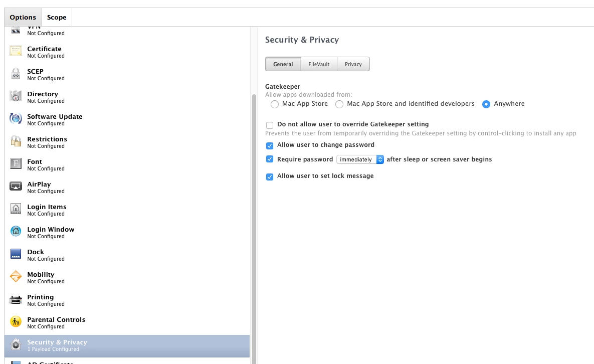Select the Restrictions payload label
The width and height of the screenshot is (594, 364).
click(x=47, y=139)
